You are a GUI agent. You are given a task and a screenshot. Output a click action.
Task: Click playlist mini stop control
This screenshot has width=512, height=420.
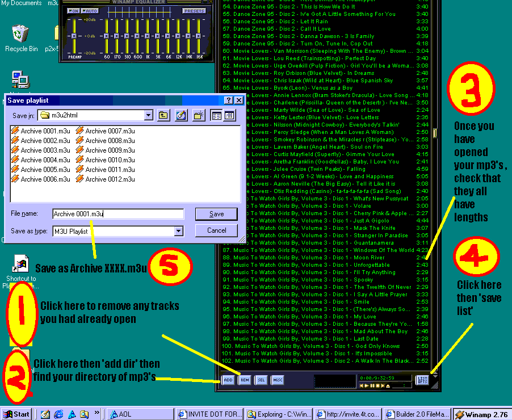coord(377,386)
